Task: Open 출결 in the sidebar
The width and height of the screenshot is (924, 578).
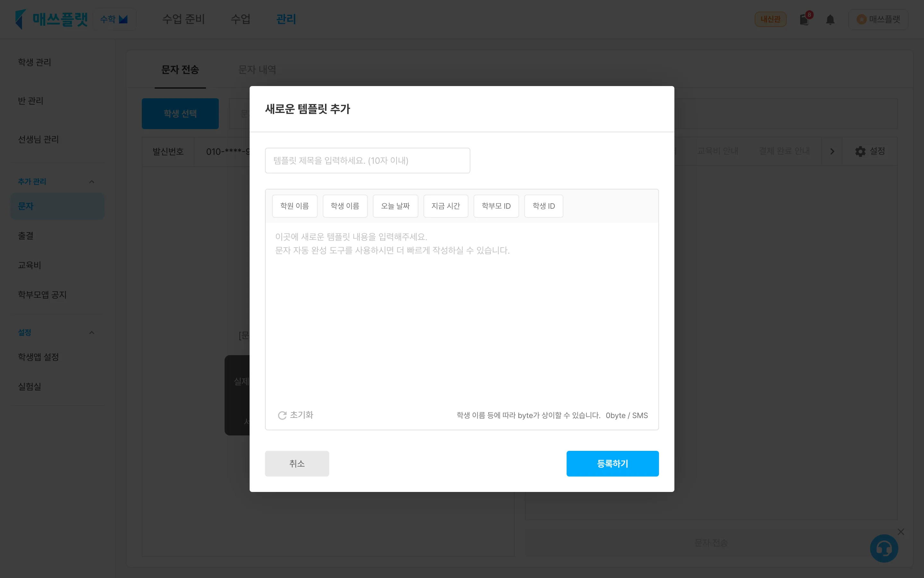Action: point(26,236)
